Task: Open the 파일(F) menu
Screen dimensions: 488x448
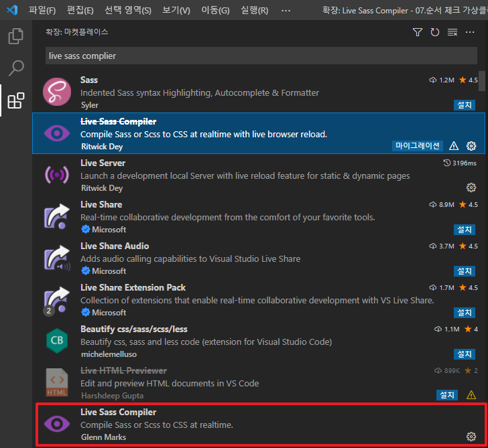Action: [x=42, y=10]
